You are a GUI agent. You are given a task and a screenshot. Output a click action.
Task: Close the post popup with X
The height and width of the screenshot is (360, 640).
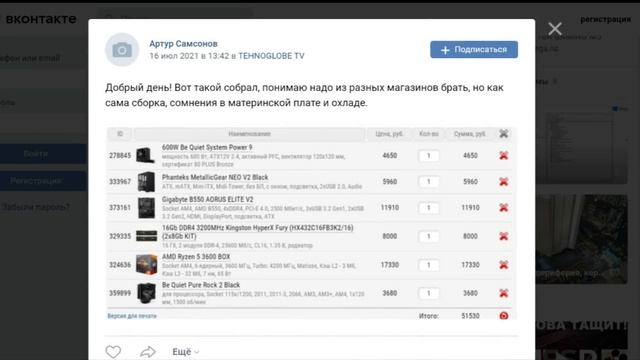(555, 29)
